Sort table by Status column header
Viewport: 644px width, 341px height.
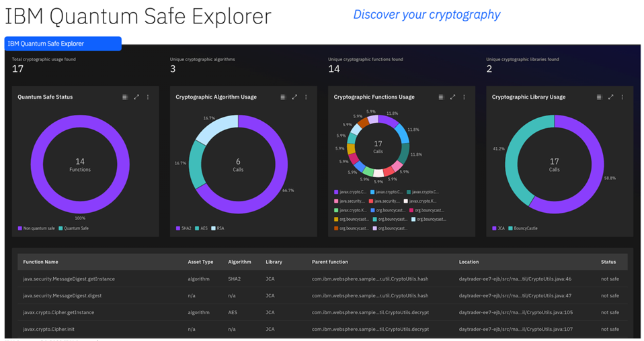608,262
